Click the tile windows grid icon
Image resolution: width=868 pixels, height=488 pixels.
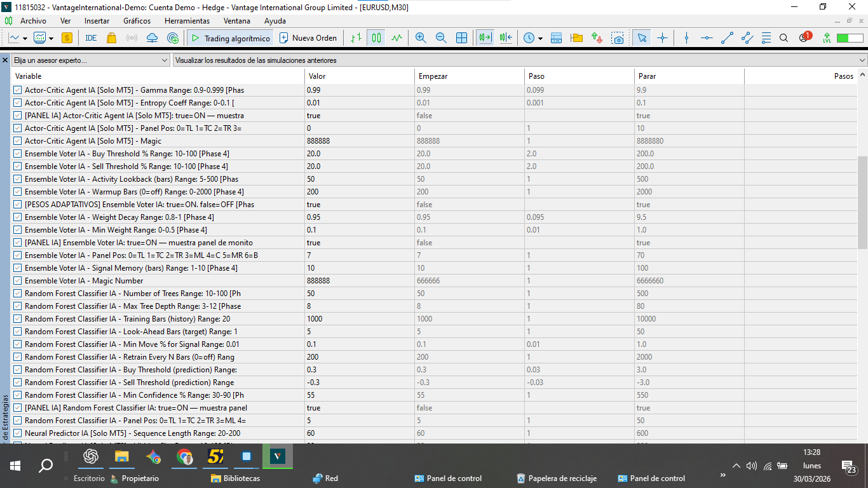click(461, 38)
